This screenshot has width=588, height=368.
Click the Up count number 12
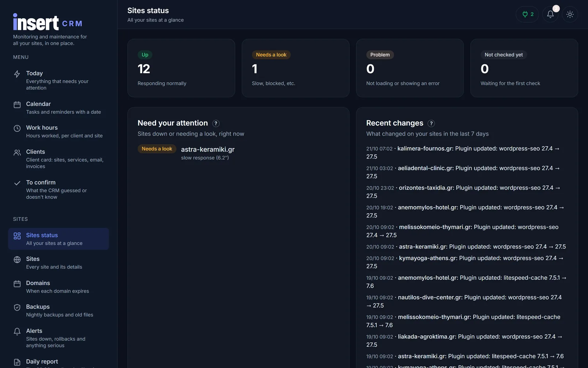pos(144,69)
